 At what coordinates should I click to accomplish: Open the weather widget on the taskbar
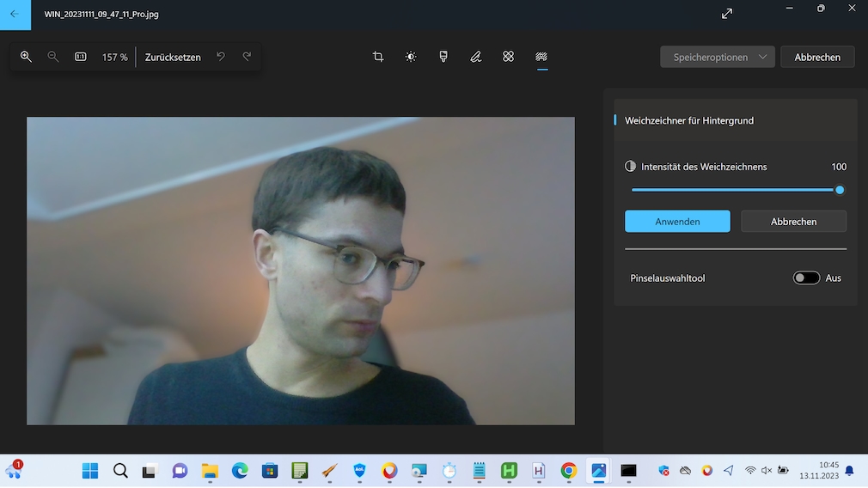tap(14, 470)
